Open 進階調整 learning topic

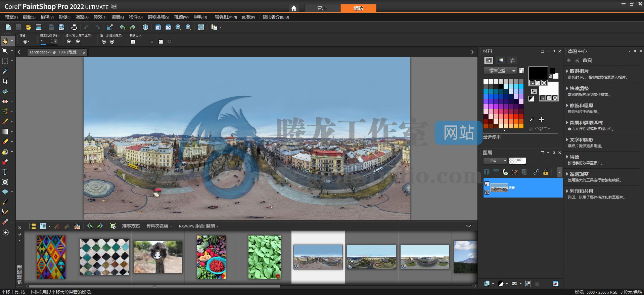[x=579, y=174]
